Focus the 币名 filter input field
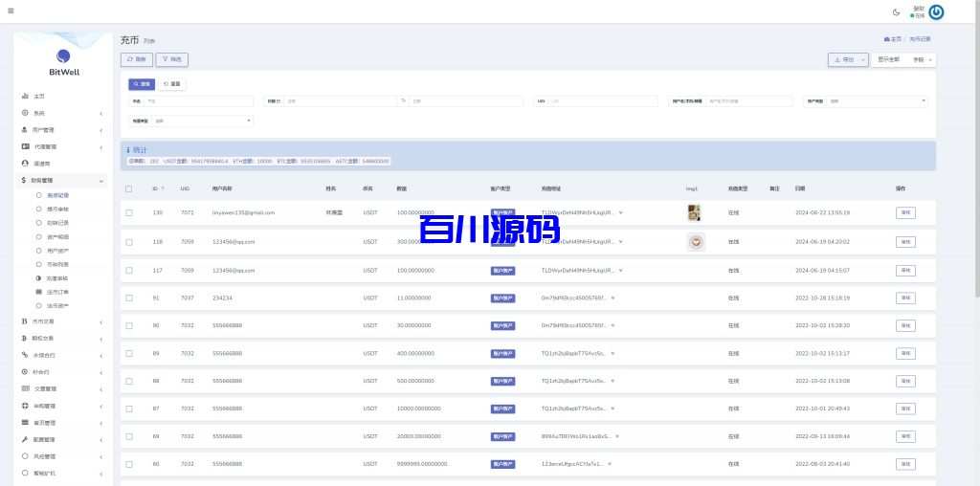Image resolution: width=980 pixels, height=486 pixels. click(x=199, y=101)
